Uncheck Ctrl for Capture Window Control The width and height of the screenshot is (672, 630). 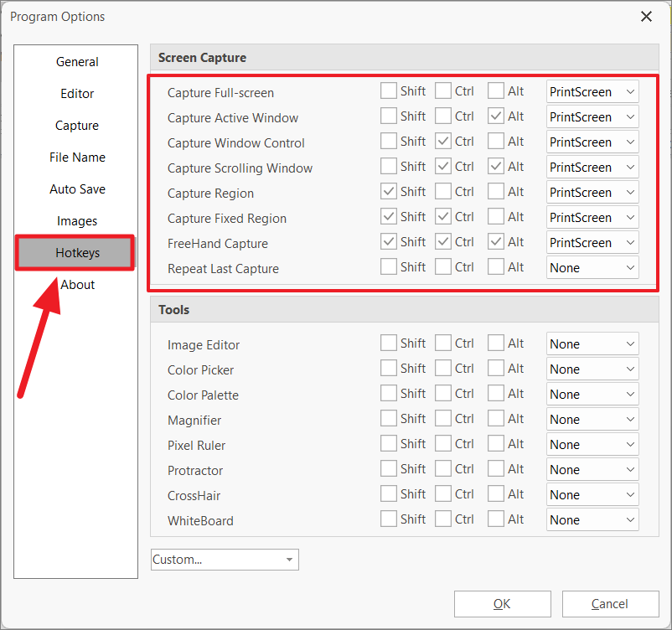pos(442,142)
